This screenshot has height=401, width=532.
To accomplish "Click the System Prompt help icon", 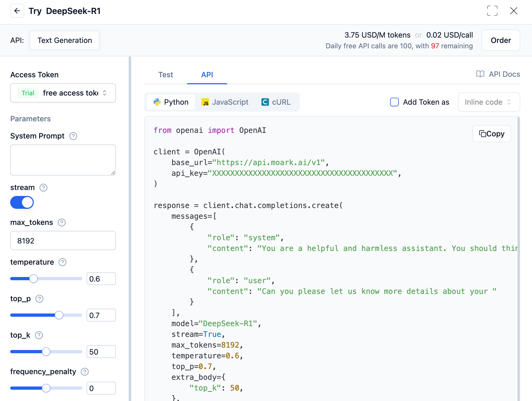I will pos(73,136).
